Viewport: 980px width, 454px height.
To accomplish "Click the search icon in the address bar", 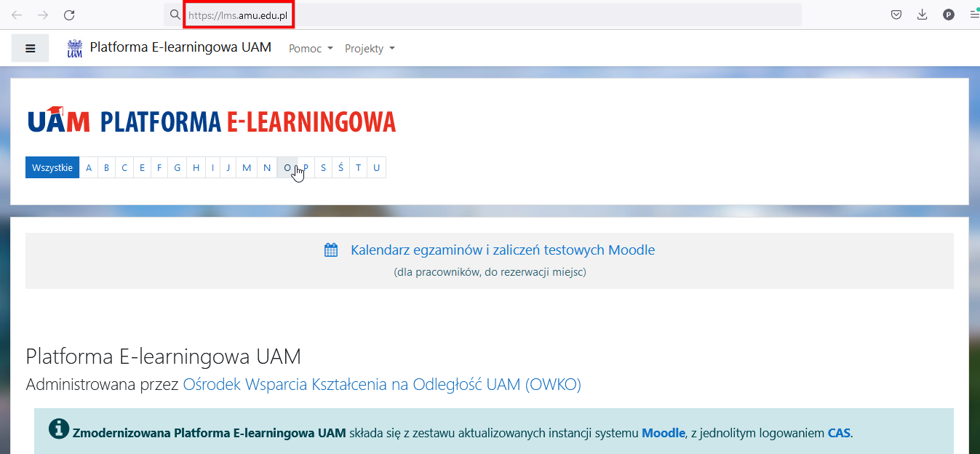I will tap(175, 14).
